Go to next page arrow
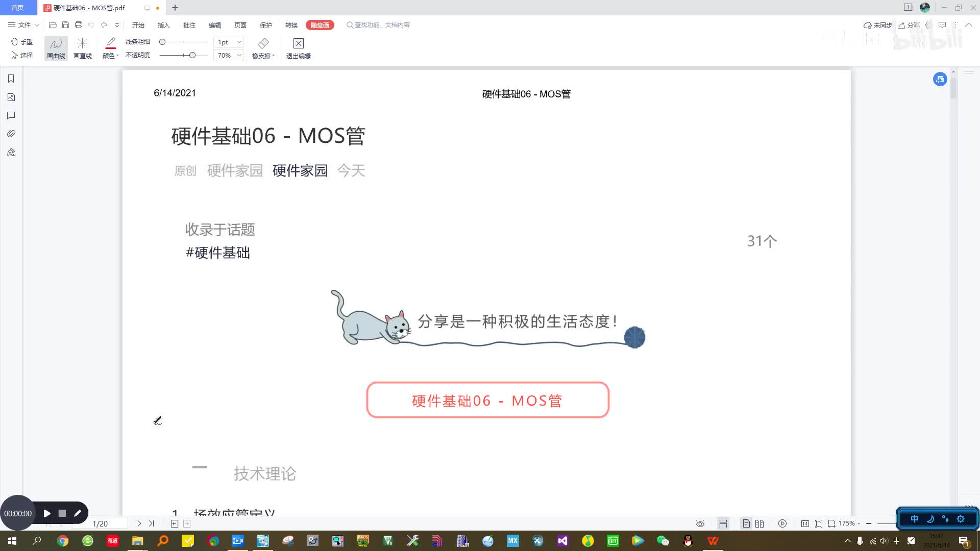This screenshot has width=980, height=551. 139,523
